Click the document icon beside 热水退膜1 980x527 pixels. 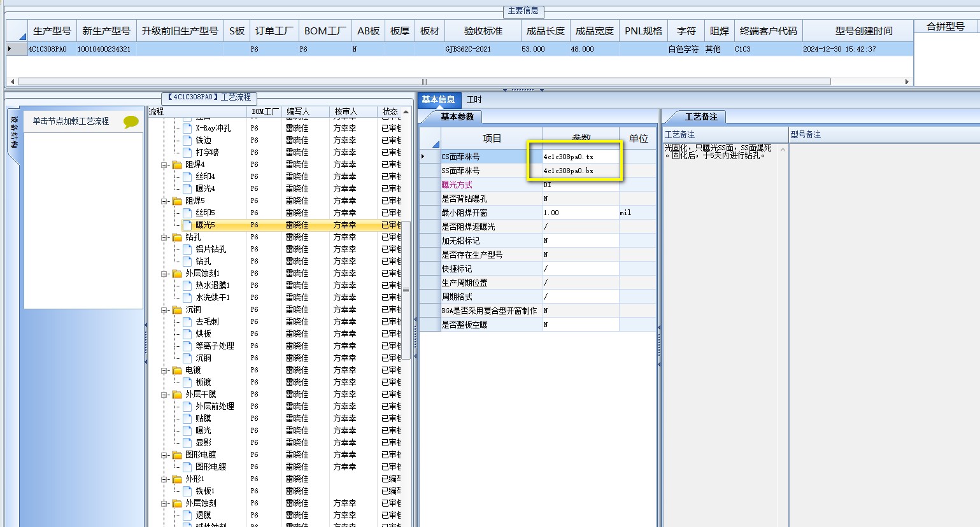coord(187,286)
